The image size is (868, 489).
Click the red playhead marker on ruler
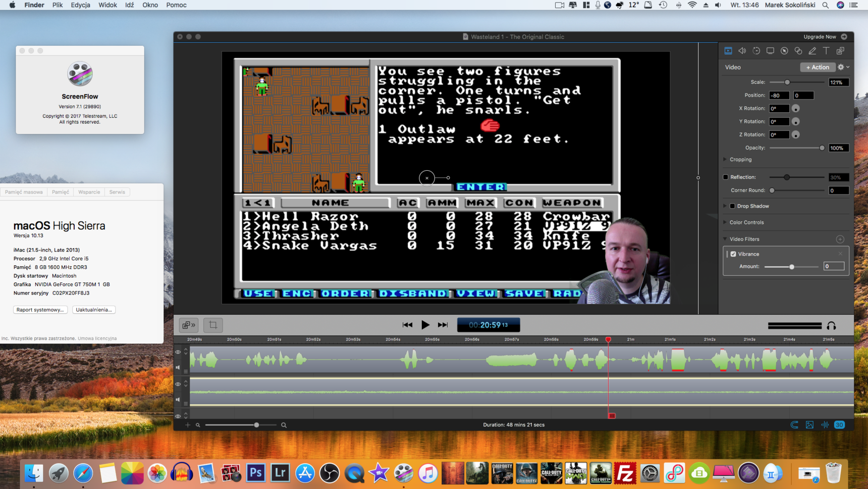pos(608,339)
